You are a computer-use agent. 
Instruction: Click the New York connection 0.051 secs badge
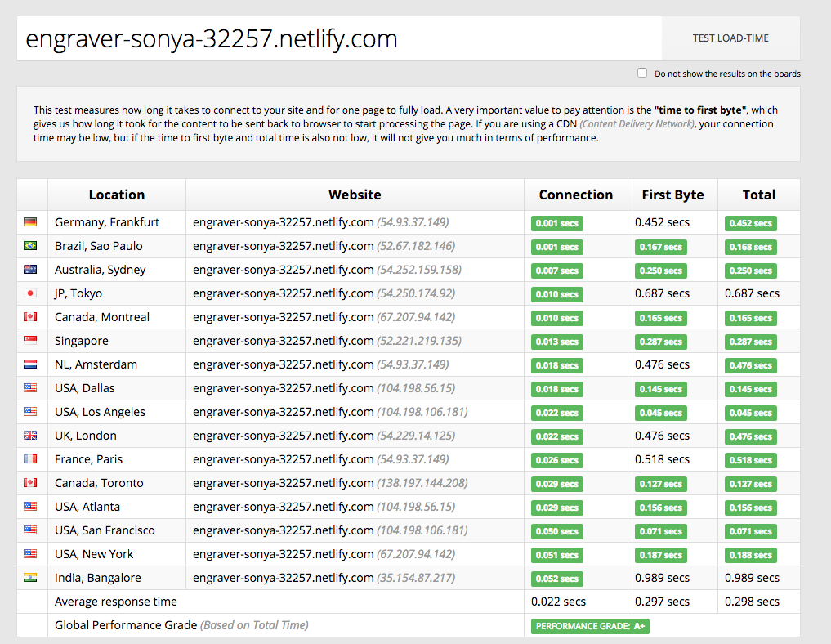tap(557, 555)
